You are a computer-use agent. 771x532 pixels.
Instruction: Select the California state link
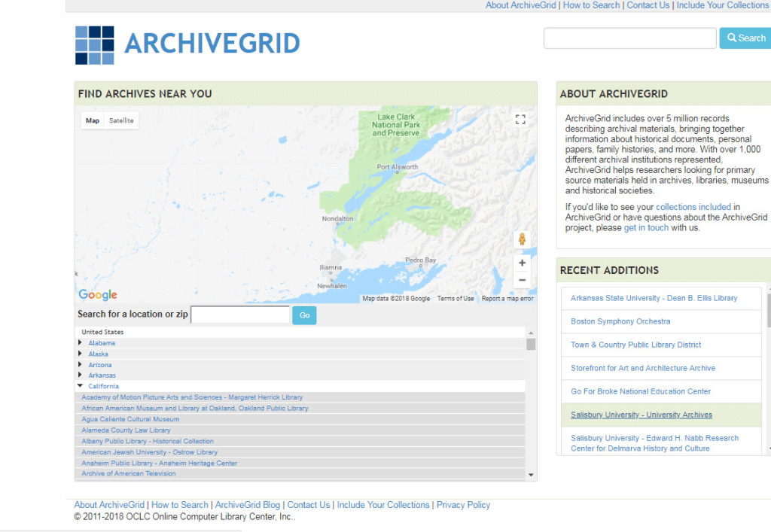pyautogui.click(x=103, y=386)
